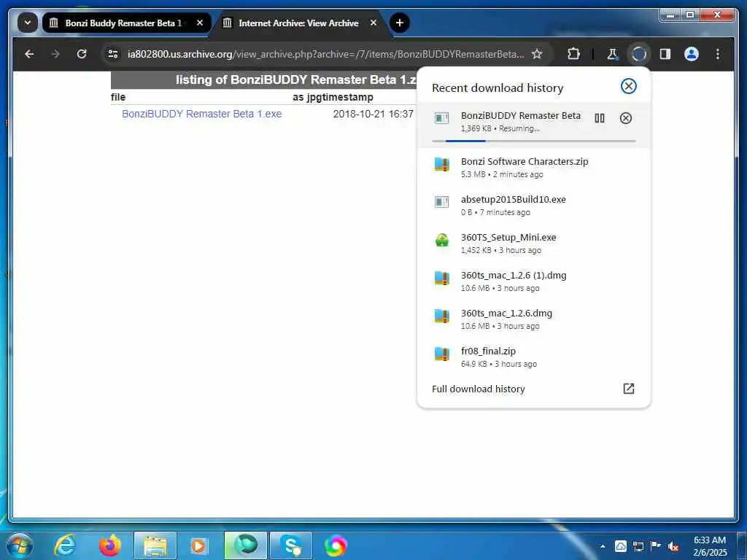747x560 pixels.
Task: Open 360ts_mac_1.2.6 (1).dmg download entry
Action: [533, 281]
